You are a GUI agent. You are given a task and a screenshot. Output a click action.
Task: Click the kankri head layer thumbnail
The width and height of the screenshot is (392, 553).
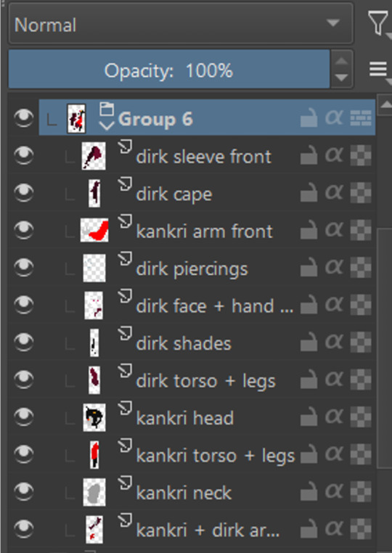tap(94, 417)
